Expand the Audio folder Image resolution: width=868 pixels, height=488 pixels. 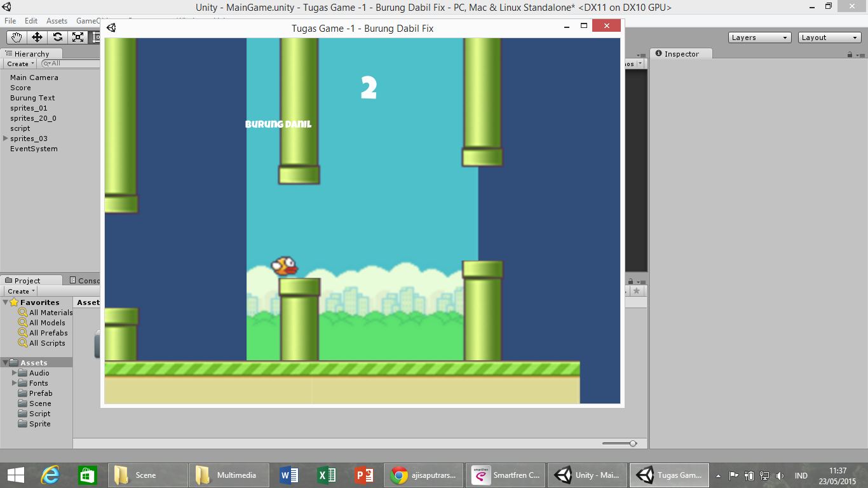(x=15, y=373)
